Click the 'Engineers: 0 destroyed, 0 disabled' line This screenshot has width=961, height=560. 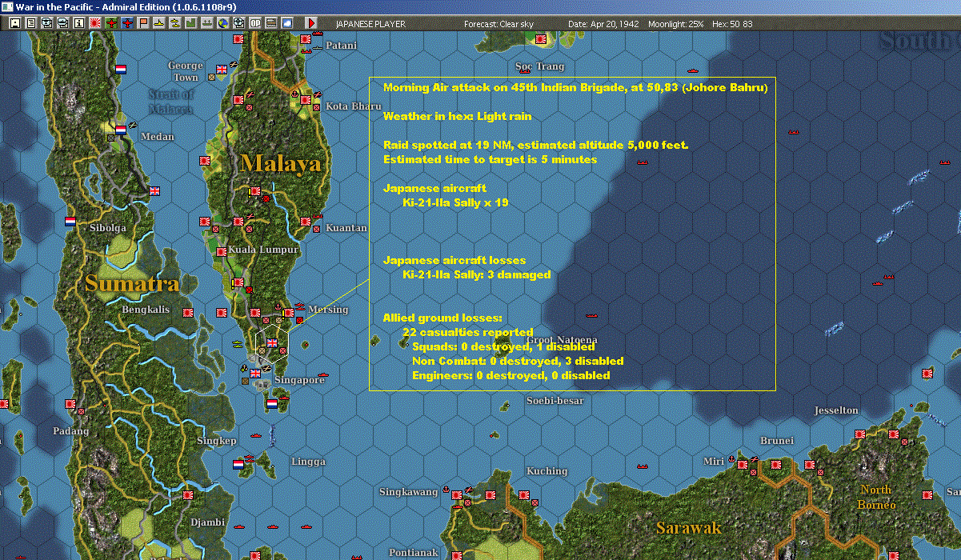[x=511, y=375]
